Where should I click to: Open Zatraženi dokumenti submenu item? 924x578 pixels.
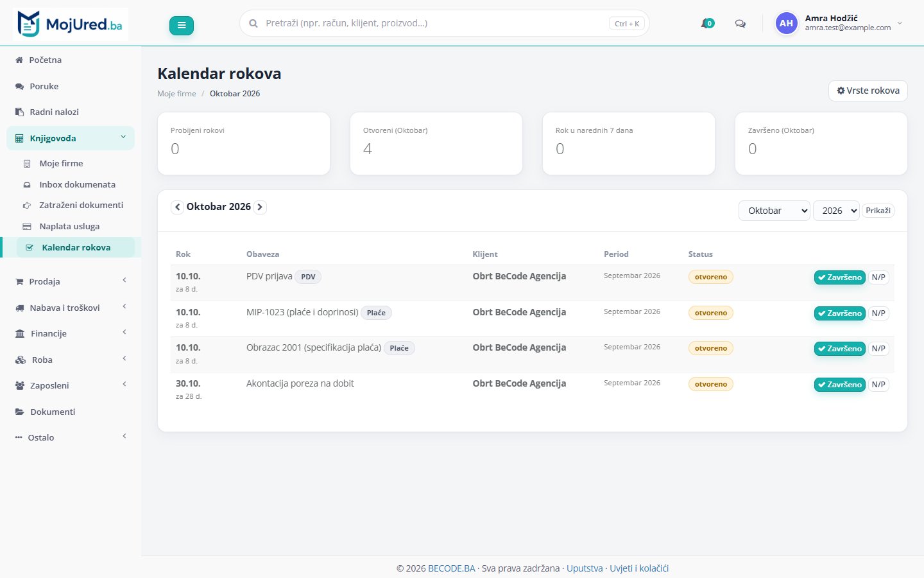[x=75, y=205]
